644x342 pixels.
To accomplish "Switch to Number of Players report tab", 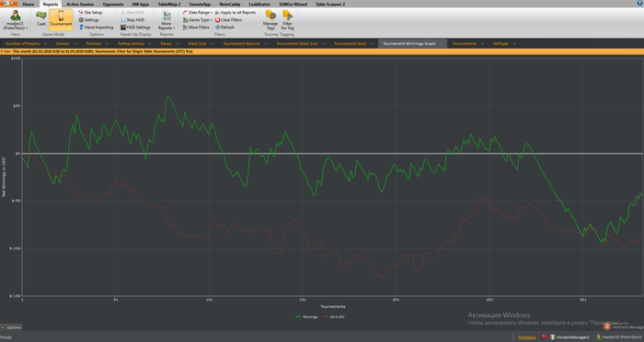I will 23,43.
